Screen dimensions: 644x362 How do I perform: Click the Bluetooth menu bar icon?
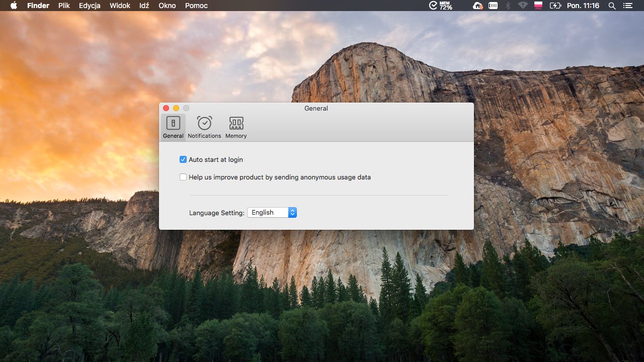508,6
